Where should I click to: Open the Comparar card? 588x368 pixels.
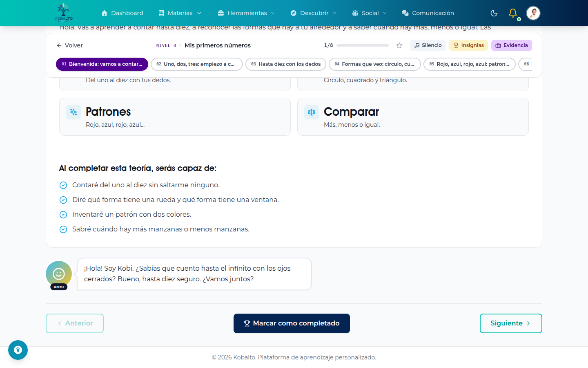point(413,117)
